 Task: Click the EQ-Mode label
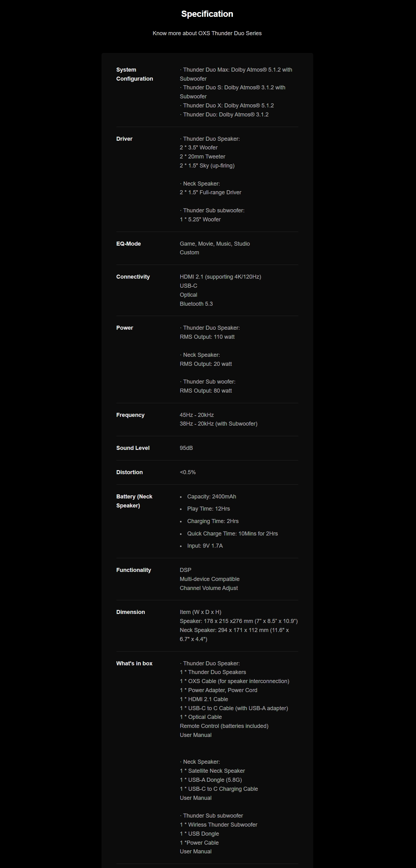click(x=128, y=244)
